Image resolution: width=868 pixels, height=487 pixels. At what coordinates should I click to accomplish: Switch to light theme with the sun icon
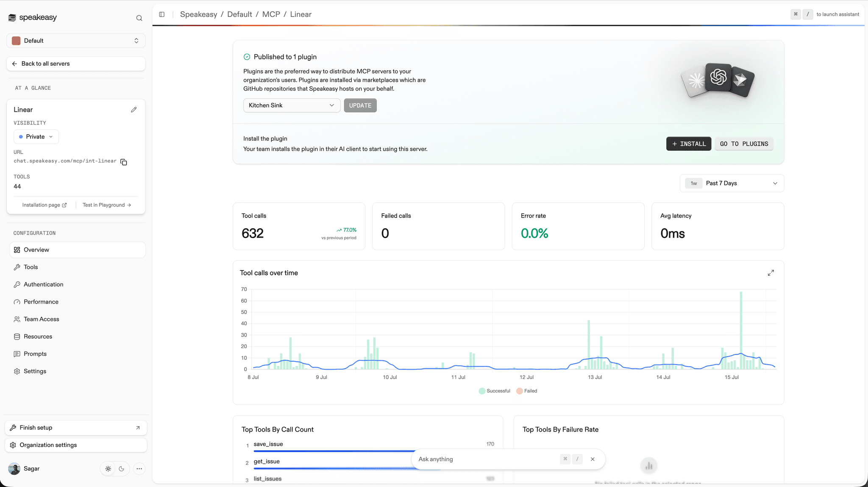coord(108,469)
